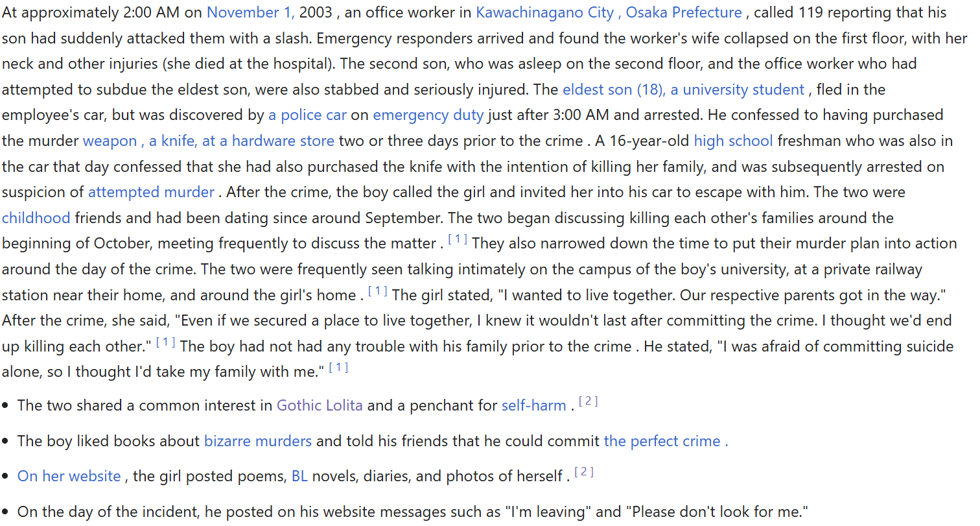
Task: Open the November 1 date link
Action: 250,12
